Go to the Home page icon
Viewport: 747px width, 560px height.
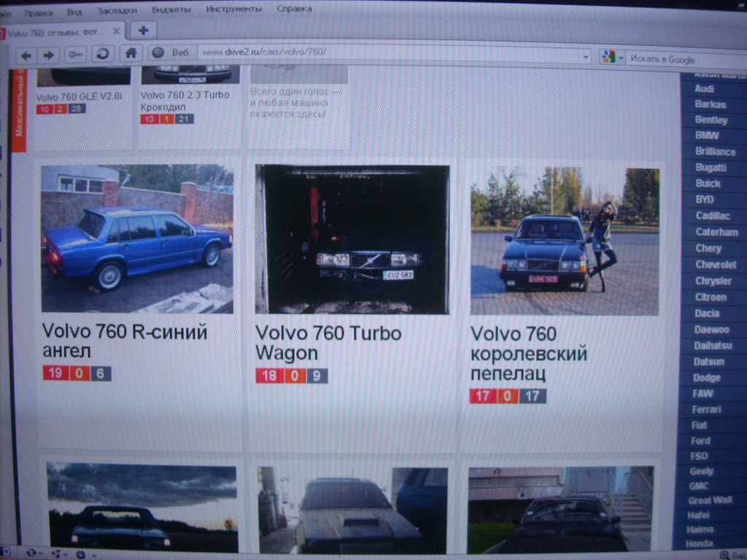click(131, 52)
